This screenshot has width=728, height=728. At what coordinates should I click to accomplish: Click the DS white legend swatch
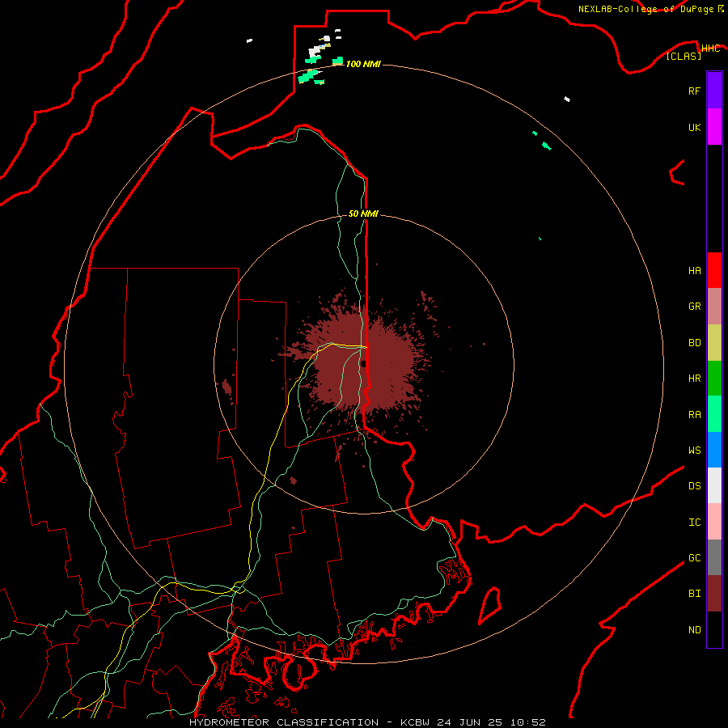tap(714, 485)
